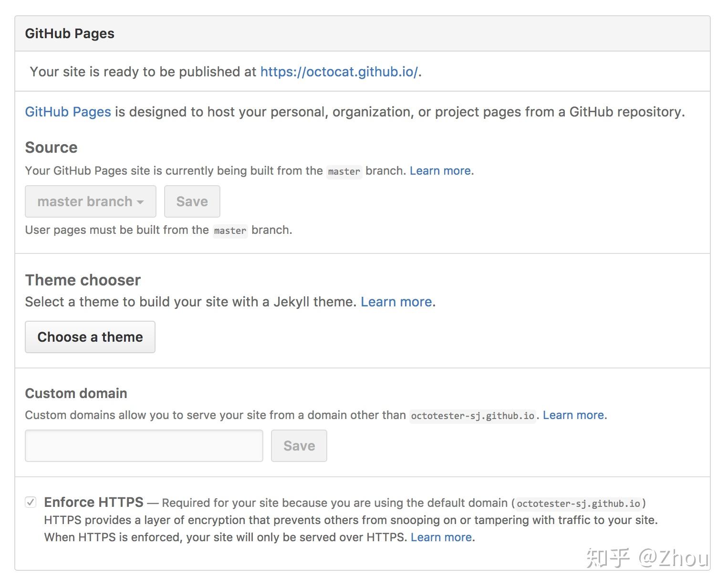Click the custom domain input field
Screen dimensions: 728x588
(x=143, y=445)
